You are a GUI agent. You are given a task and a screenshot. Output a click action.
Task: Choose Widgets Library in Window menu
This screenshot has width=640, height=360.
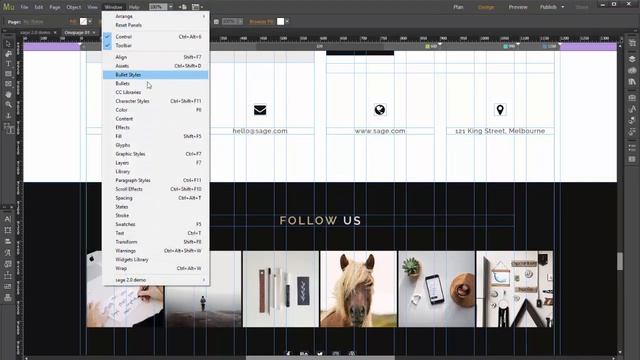point(156,260)
